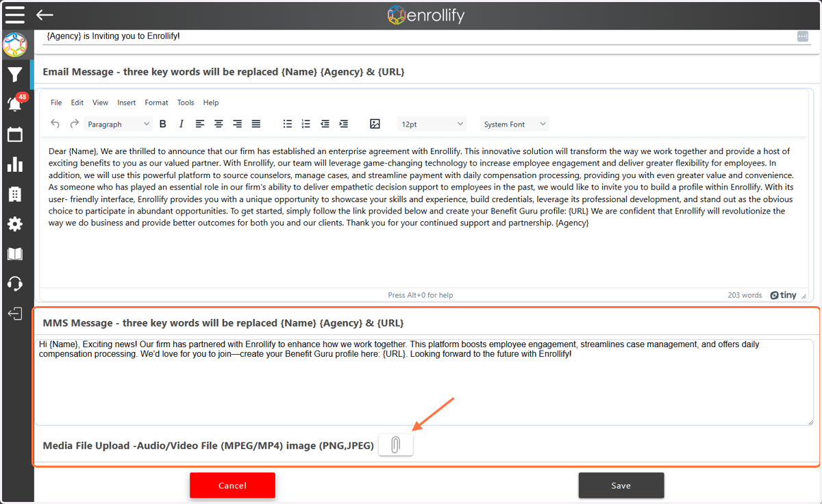The height and width of the screenshot is (504, 822).
Task: Click the 'MMS Message - three key words' heading
Action: 223,323
